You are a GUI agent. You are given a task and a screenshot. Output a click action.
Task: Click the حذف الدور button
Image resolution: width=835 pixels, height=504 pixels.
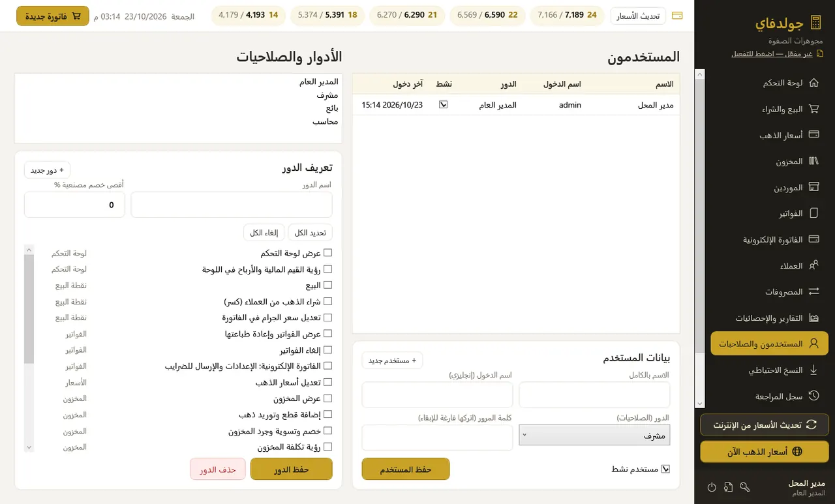218,469
